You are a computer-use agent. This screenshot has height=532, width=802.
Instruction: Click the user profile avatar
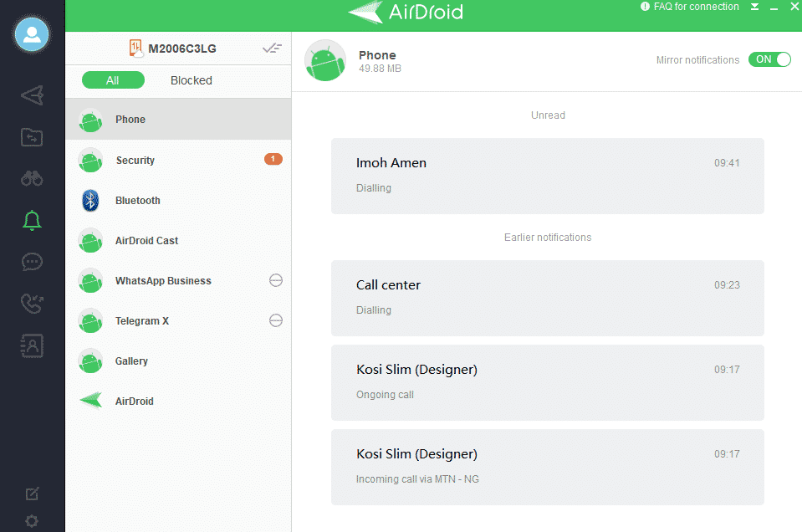(x=31, y=34)
